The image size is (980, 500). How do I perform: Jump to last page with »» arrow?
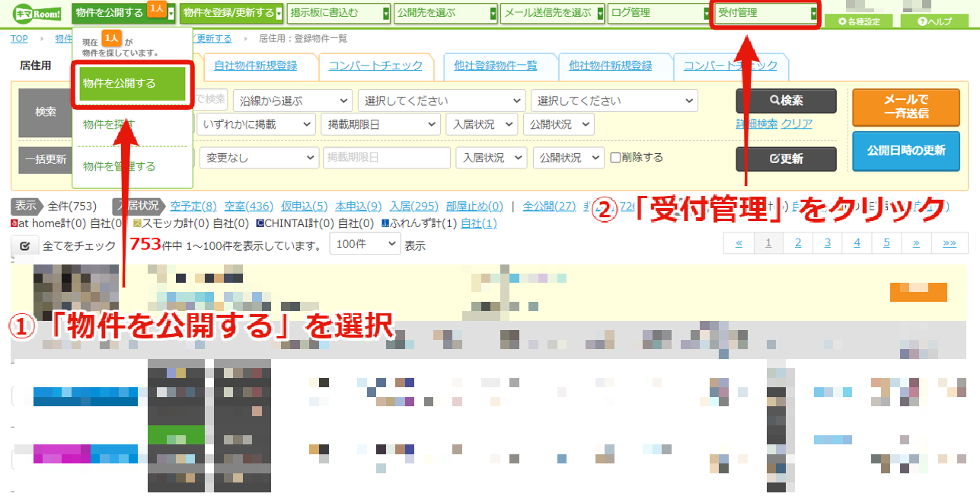[950, 243]
